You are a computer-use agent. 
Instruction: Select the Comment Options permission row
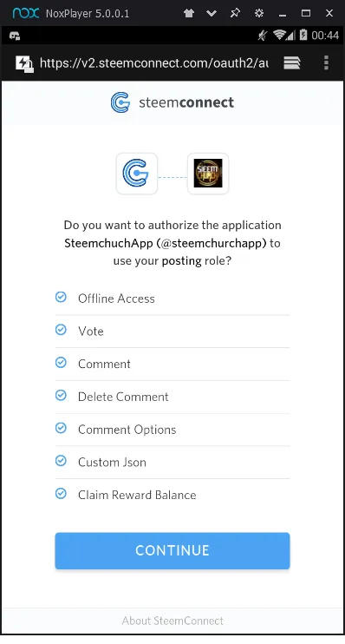tap(172, 430)
